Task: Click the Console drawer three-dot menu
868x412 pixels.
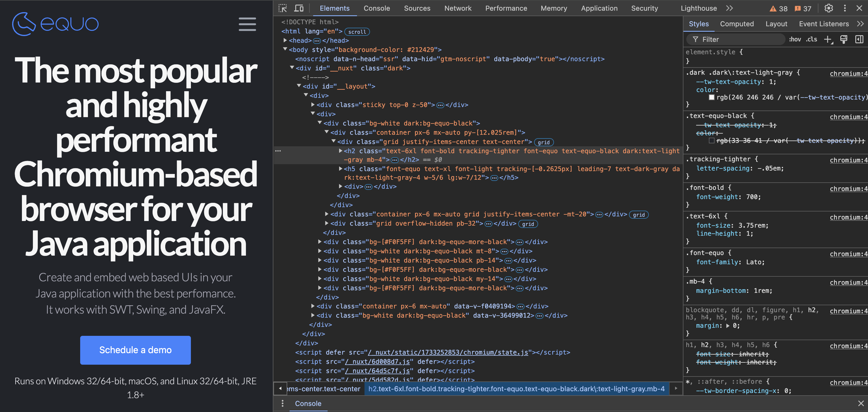Action: pos(282,403)
